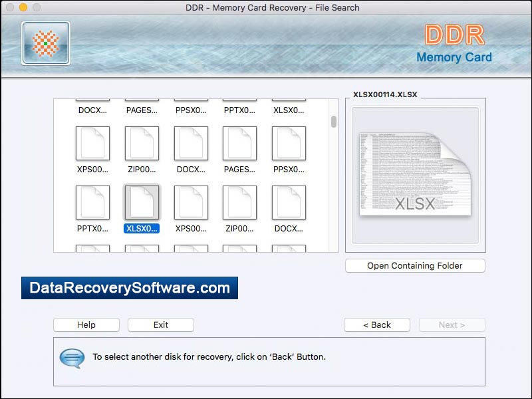Image resolution: width=532 pixels, height=399 pixels.
Task: Select the DOCX file icon in third row
Action: [289, 203]
